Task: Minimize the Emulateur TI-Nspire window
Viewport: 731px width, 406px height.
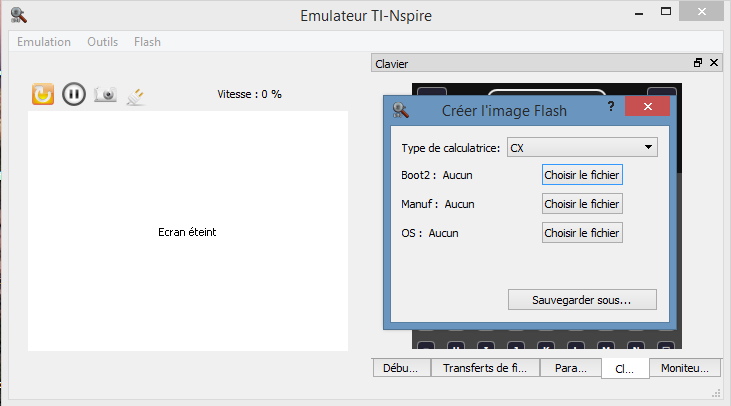Action: point(639,13)
